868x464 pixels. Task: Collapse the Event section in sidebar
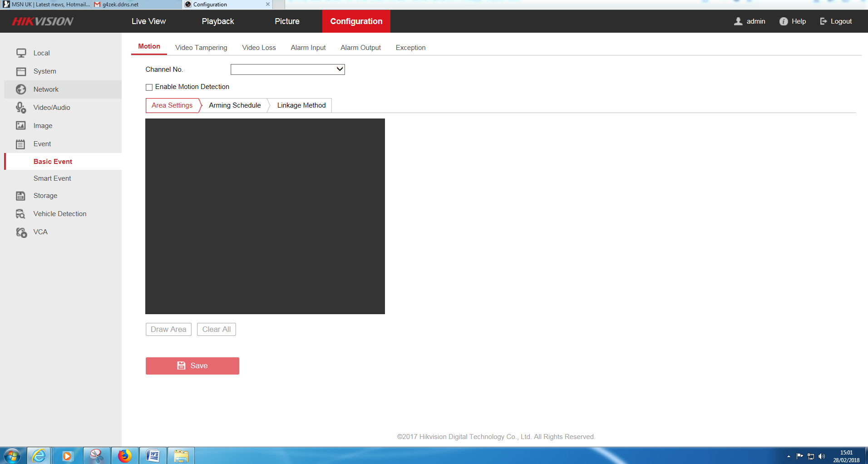pyautogui.click(x=42, y=144)
